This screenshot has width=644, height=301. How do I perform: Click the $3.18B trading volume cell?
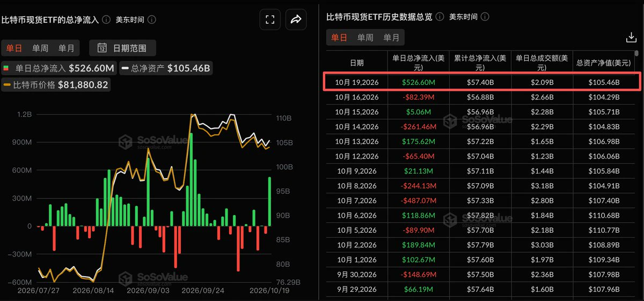point(543,186)
